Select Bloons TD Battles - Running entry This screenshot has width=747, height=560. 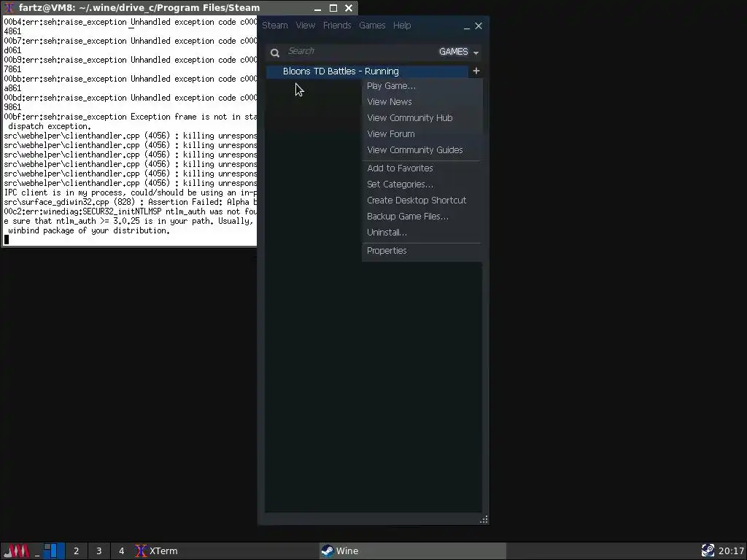368,71
